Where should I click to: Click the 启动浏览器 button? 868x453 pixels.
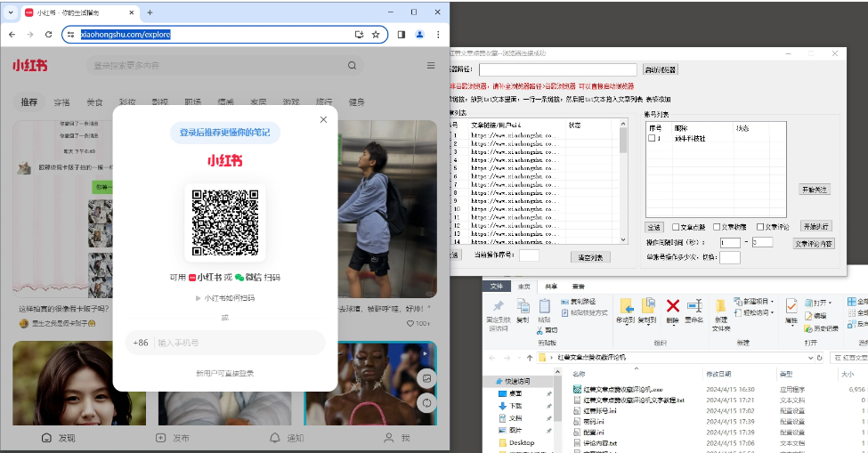[x=660, y=69]
